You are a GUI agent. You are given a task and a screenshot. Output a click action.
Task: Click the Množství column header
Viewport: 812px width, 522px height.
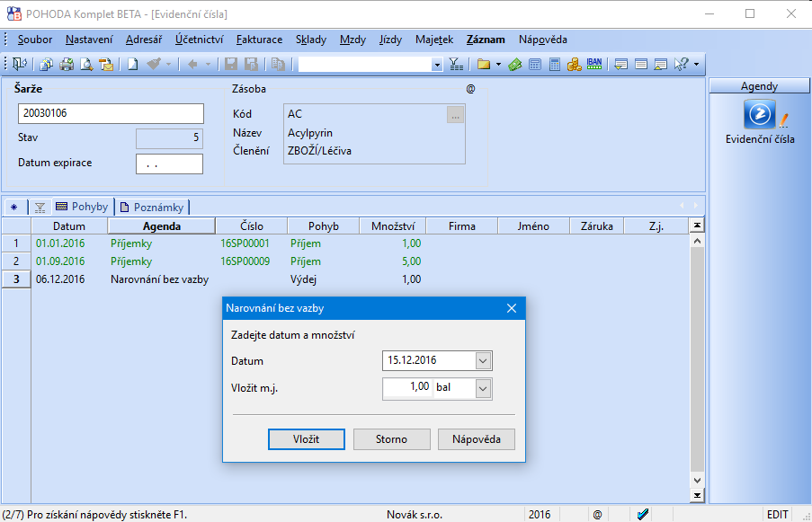click(393, 226)
